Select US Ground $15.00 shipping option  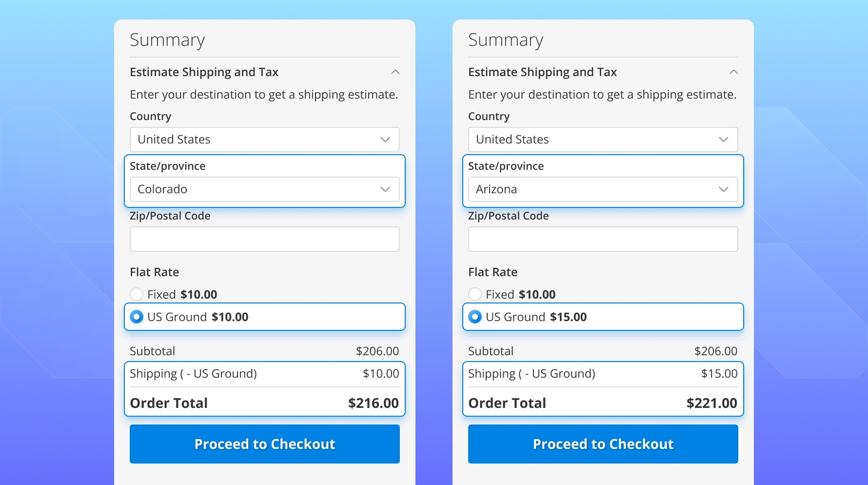475,317
